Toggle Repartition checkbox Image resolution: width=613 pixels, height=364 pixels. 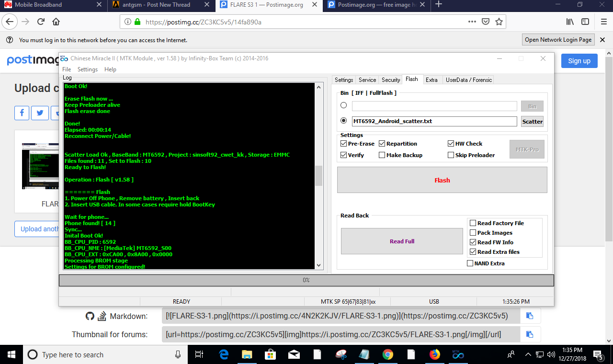(398, 143)
